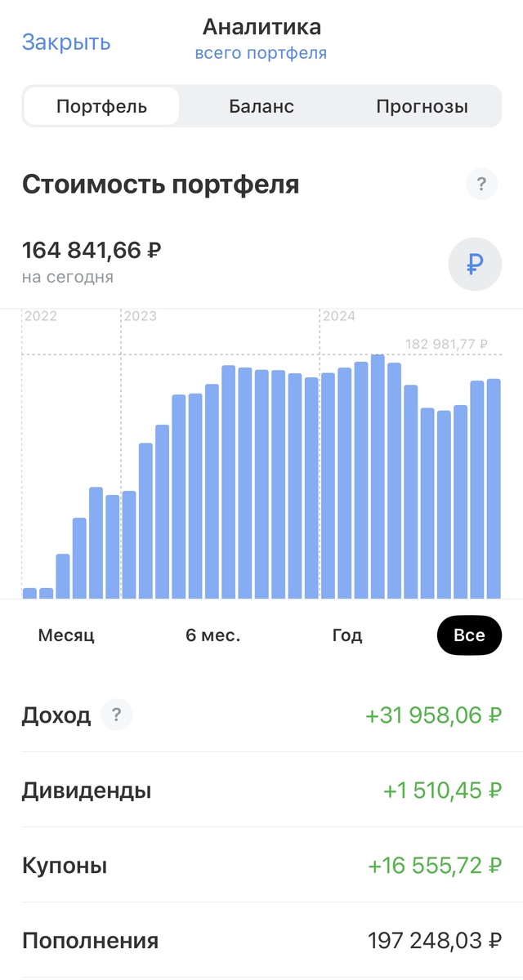Tap Закрыть to close analytics
The image size is (523, 980).
[65, 42]
